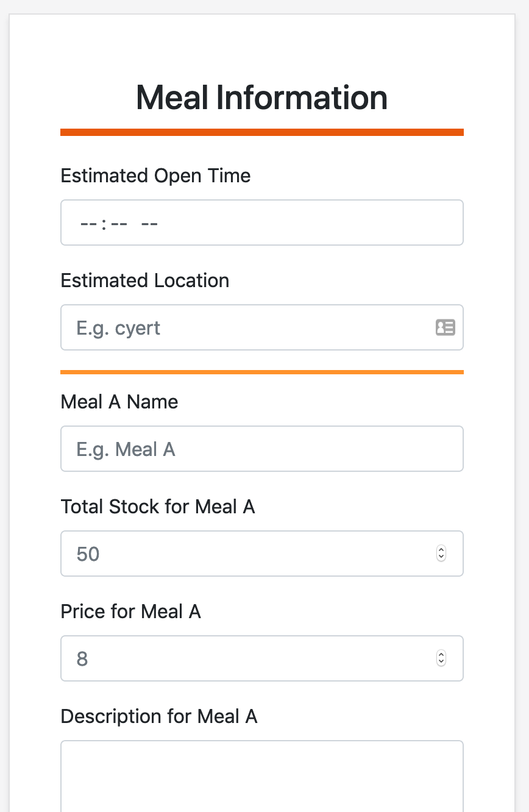Click into the Meal A Name field
The height and width of the screenshot is (812, 529).
click(262, 449)
